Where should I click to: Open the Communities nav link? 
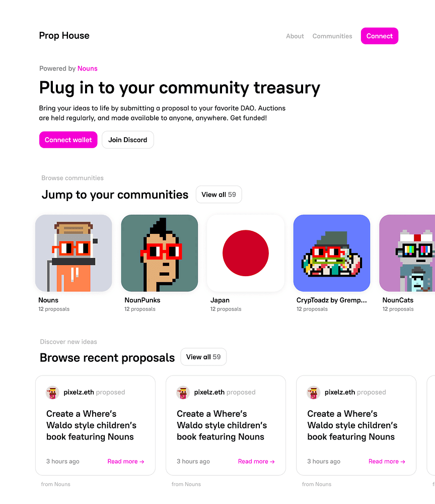[x=332, y=36]
